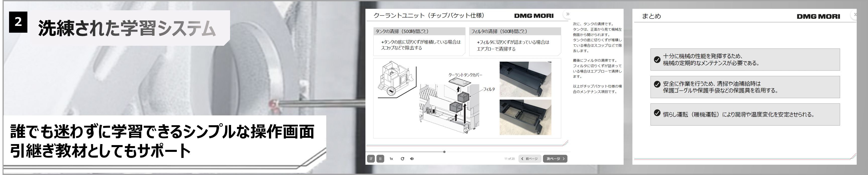Click the フィルタ label in diagram
The height and width of the screenshot is (175, 868).
(489, 89)
